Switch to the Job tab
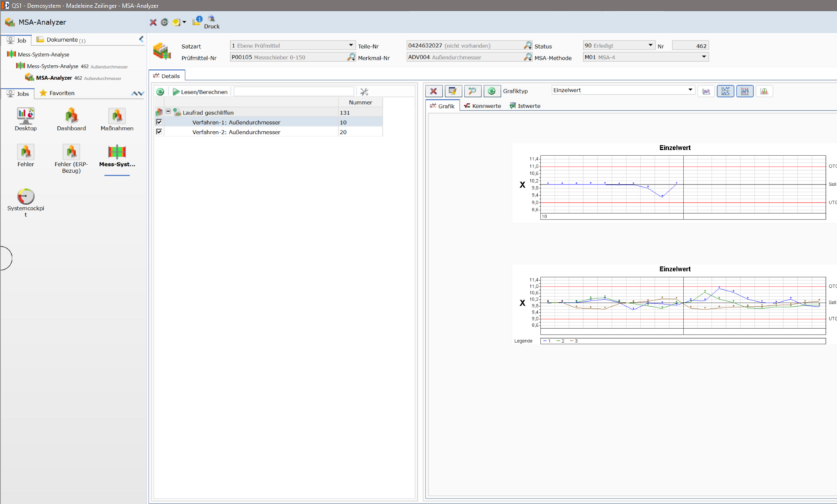The image size is (837, 504). [x=17, y=40]
